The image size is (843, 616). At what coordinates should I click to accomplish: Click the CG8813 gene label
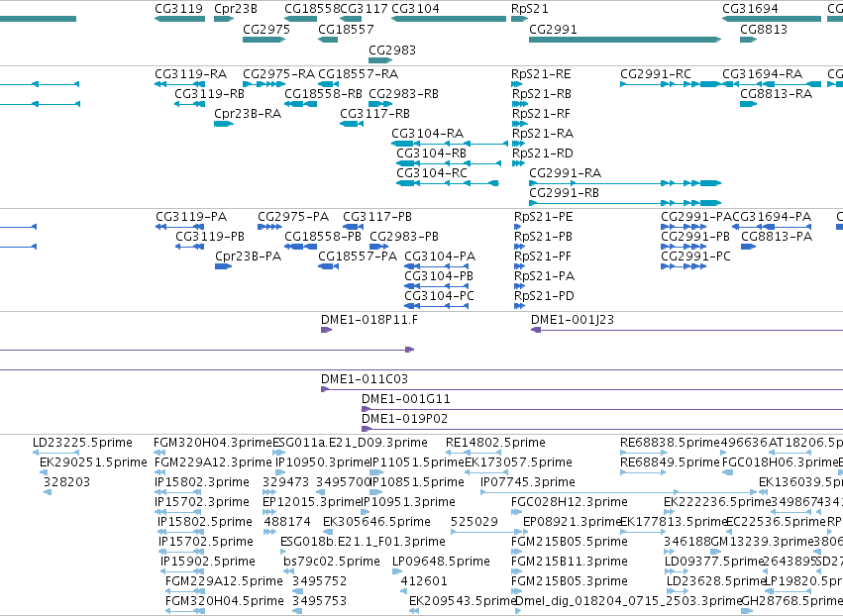click(x=764, y=29)
